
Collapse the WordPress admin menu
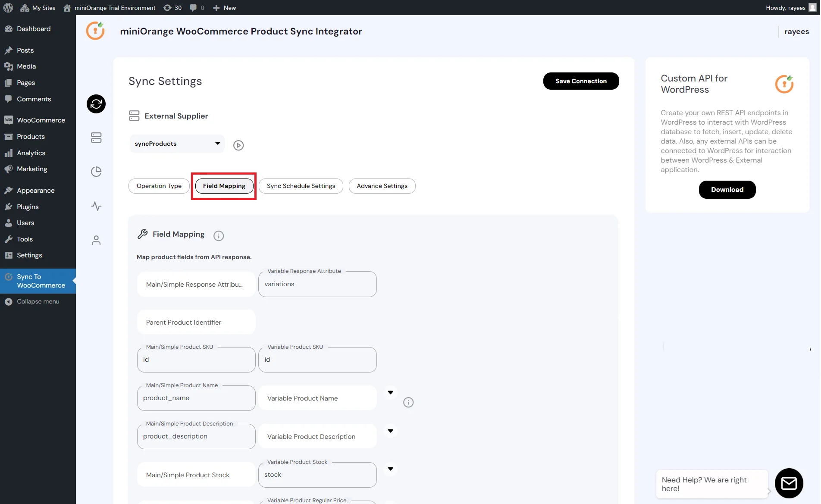[x=38, y=301]
